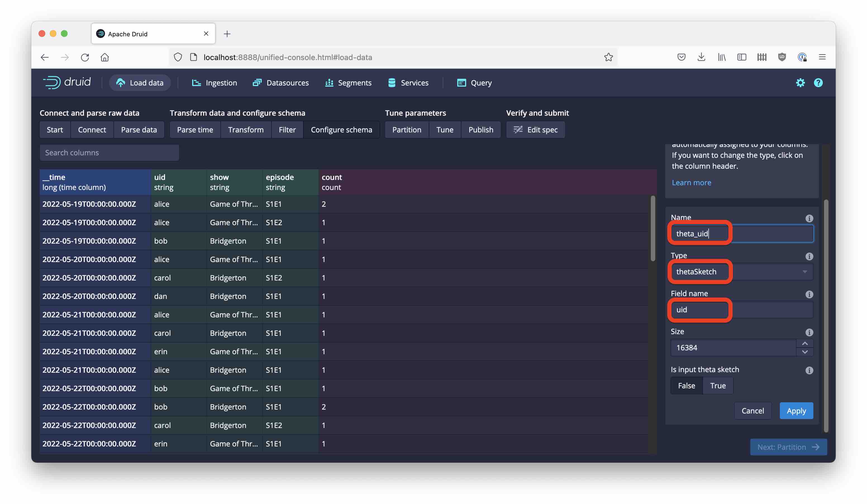Reload the page in the browser

(x=85, y=57)
